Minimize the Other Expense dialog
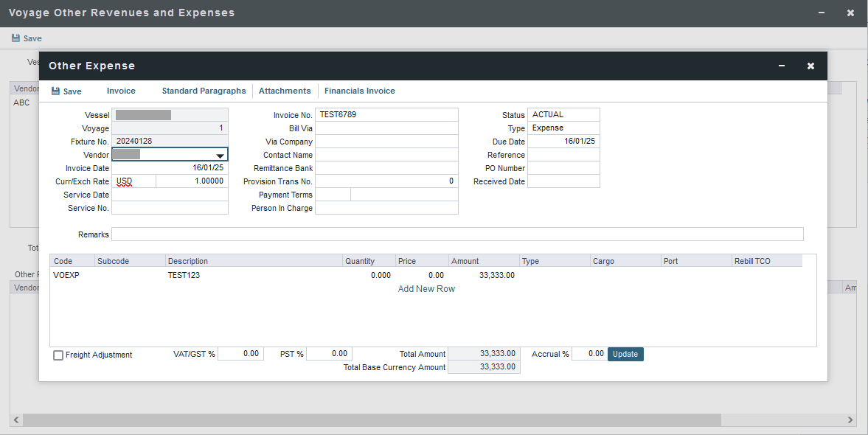The width and height of the screenshot is (868, 435). pyautogui.click(x=782, y=66)
